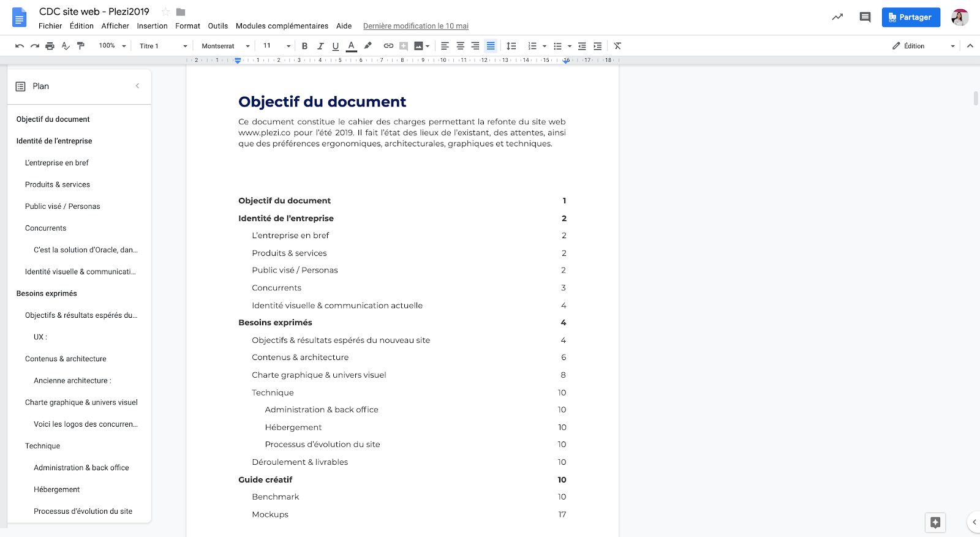Increase indent
This screenshot has width=980, height=537.
coord(598,46)
